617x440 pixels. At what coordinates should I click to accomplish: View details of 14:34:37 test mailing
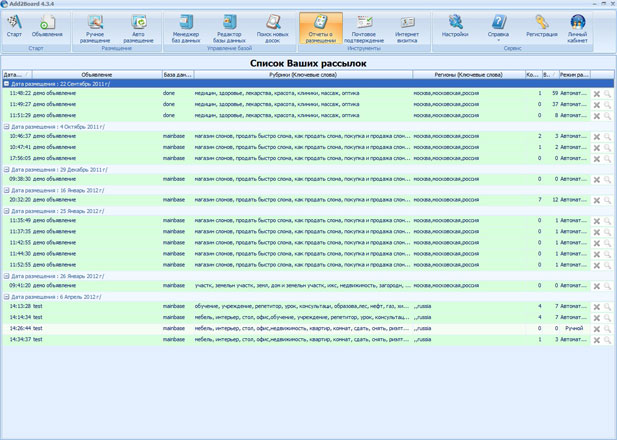pos(608,340)
